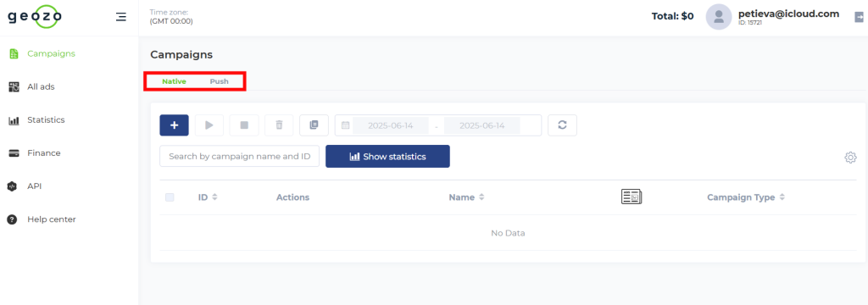The height and width of the screenshot is (305, 868).
Task: Click the All ads grid icon
Action: [x=14, y=87]
